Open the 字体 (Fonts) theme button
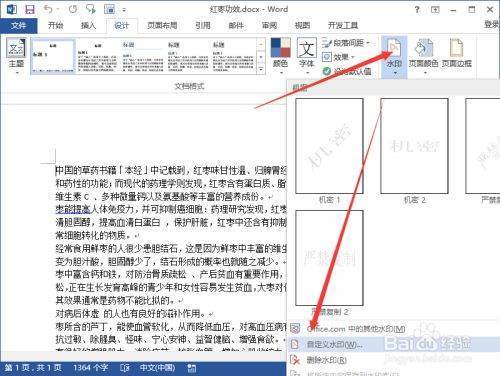Image resolution: width=500 pixels, height=376 pixels. (307, 56)
